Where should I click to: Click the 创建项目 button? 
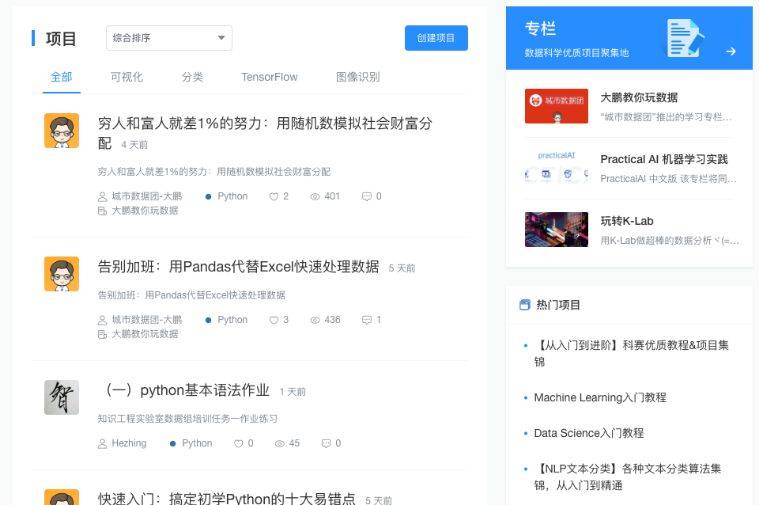click(436, 38)
